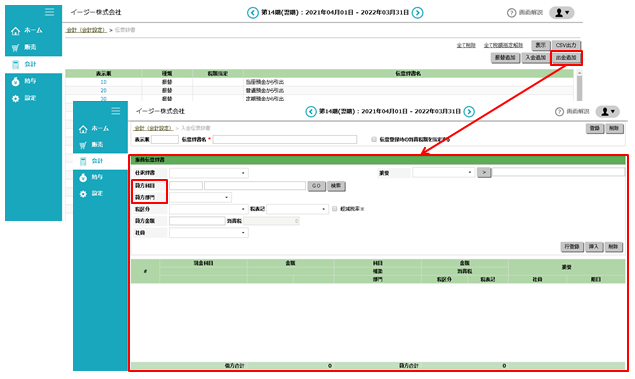Viewport: 635px width, 379px height.
Task: Follow the 全て削除 link
Action: click(466, 45)
